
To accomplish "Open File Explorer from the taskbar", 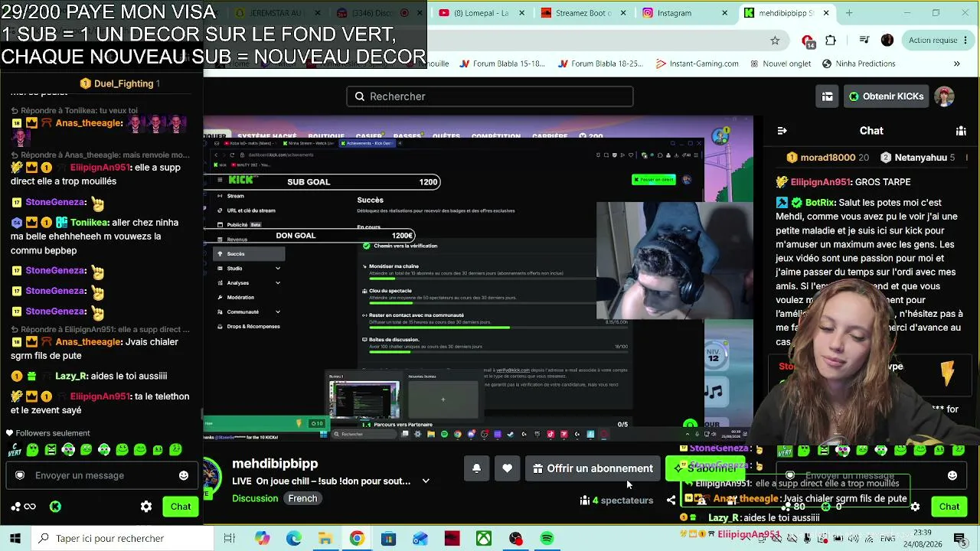I will tap(325, 539).
